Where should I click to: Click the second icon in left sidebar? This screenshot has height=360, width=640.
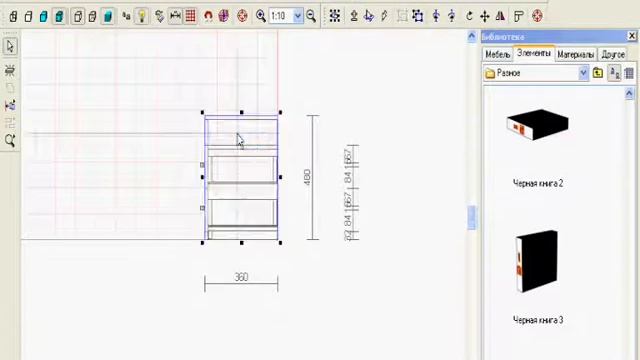click(10, 70)
